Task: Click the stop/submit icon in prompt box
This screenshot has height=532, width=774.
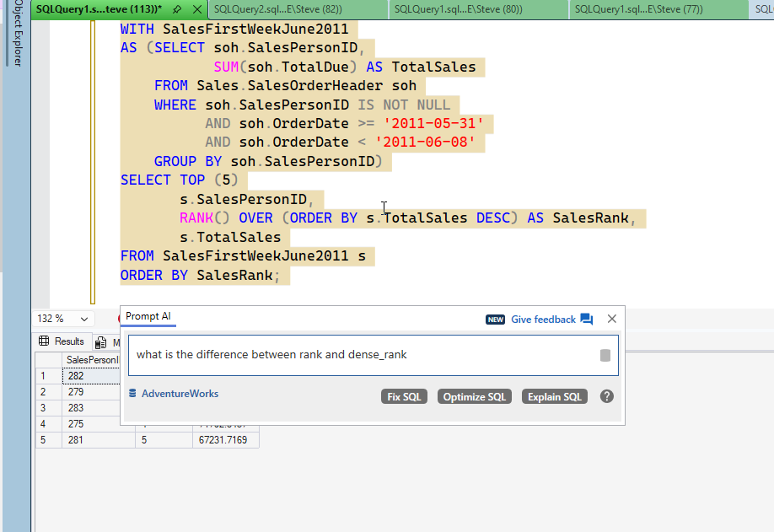Action: [x=605, y=355]
